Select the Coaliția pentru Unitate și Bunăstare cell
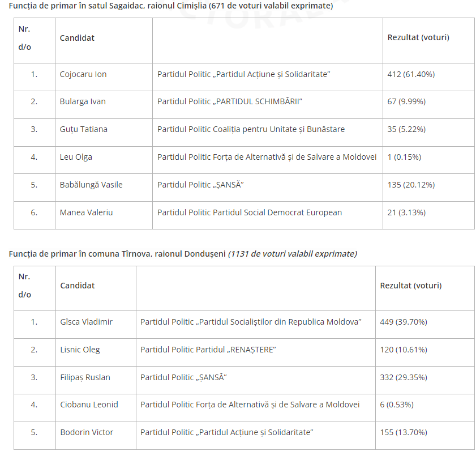This screenshot has width=476, height=451. (x=251, y=129)
